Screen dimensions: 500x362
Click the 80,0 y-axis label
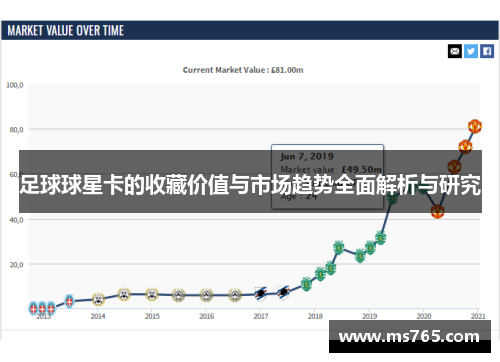click(16, 130)
